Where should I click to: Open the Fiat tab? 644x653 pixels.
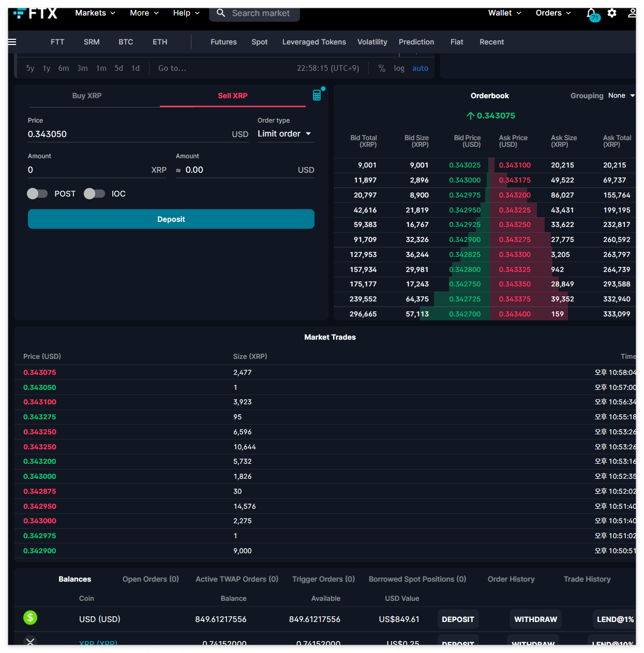tap(457, 42)
